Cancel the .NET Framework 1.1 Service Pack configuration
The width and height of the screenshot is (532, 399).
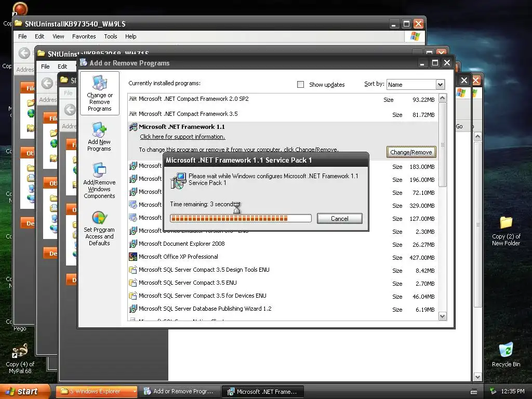[340, 219]
